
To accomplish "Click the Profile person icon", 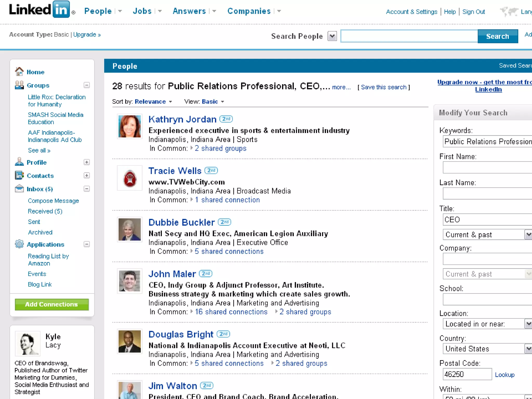I will coord(19,162).
